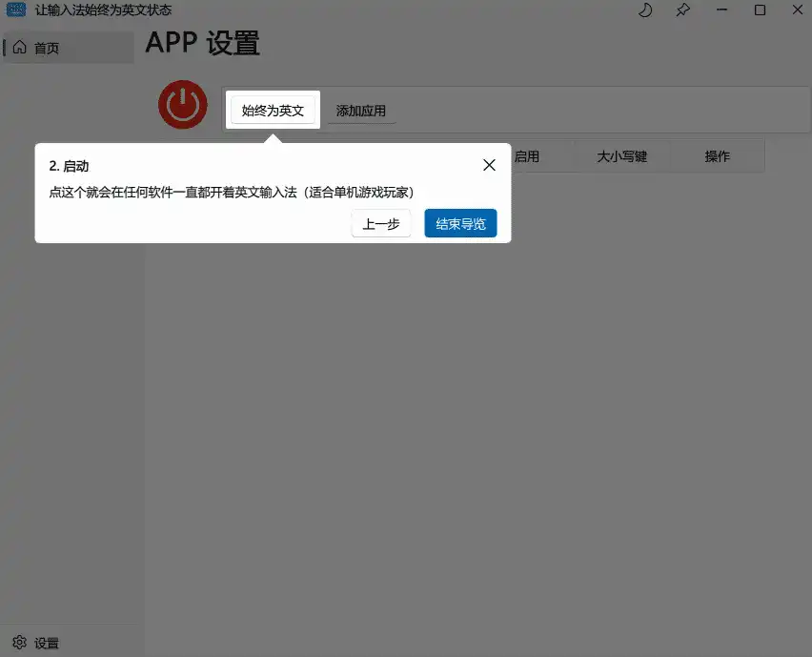812x657 pixels.
Task: Click 上一步 to go back
Action: coord(381,223)
